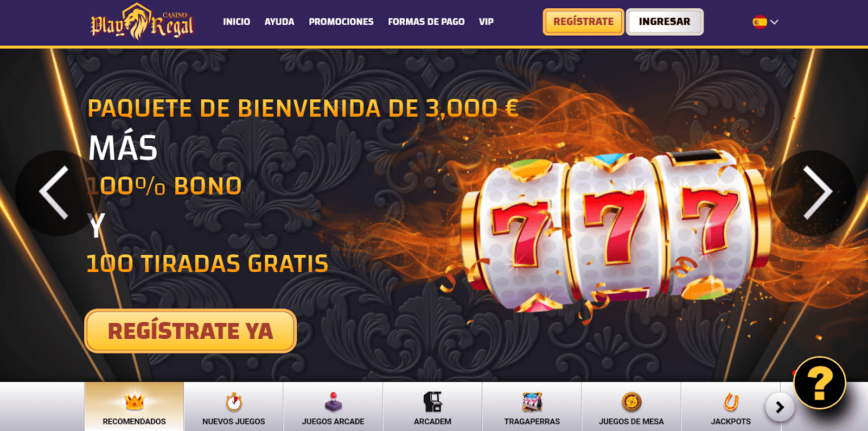
Task: Click the Regístrate button in header
Action: coord(584,22)
